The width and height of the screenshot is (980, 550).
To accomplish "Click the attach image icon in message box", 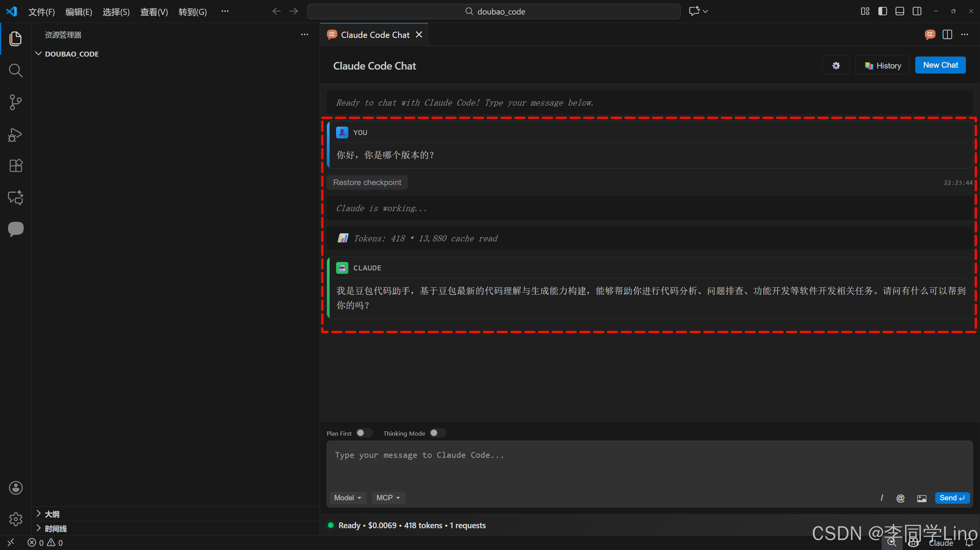I will pyautogui.click(x=921, y=498).
